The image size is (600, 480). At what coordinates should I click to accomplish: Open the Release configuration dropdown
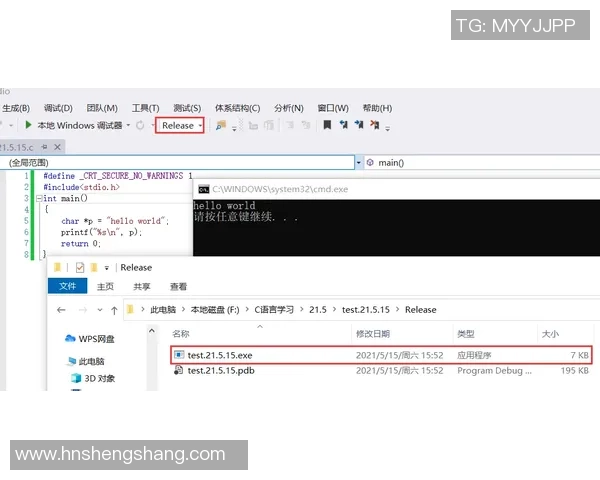point(179,125)
